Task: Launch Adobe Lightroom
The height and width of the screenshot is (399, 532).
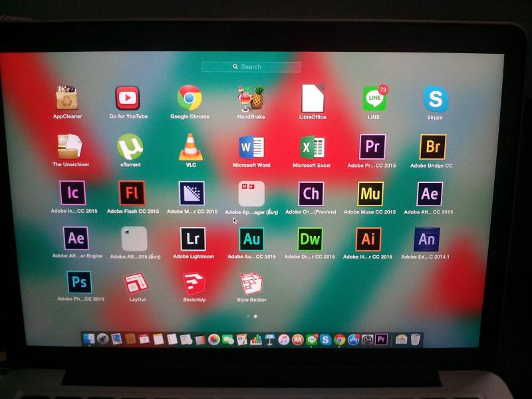Action: point(193,239)
